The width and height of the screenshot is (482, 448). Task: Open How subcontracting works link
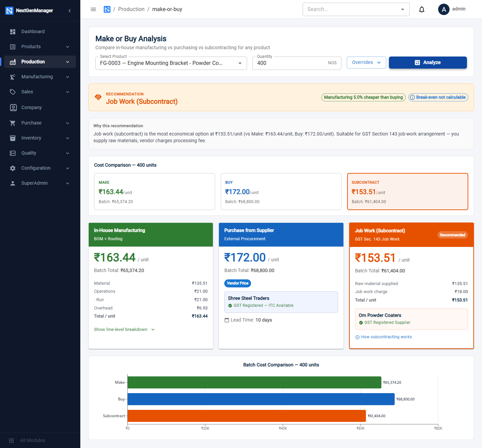tap(384, 337)
